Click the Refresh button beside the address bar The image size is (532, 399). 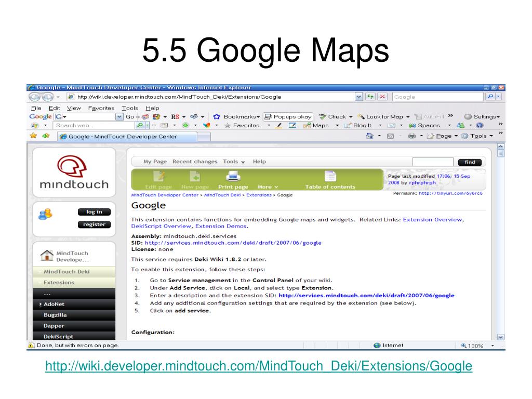(x=370, y=97)
